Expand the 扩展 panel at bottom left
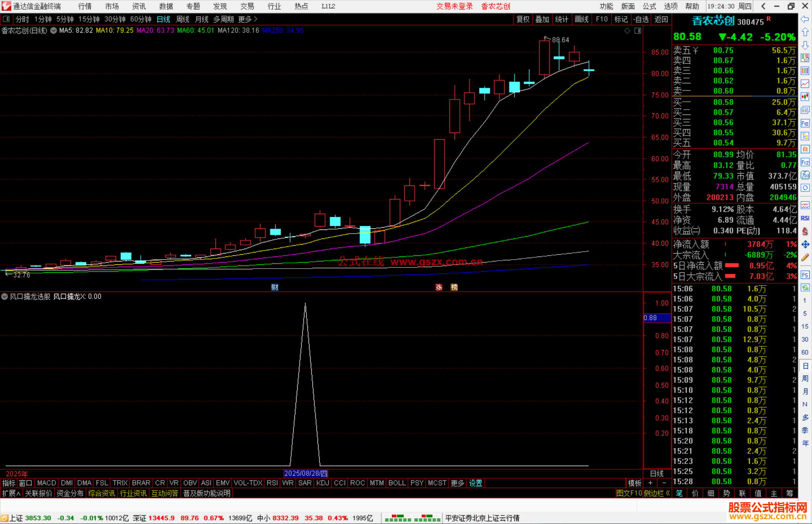 tap(11, 493)
